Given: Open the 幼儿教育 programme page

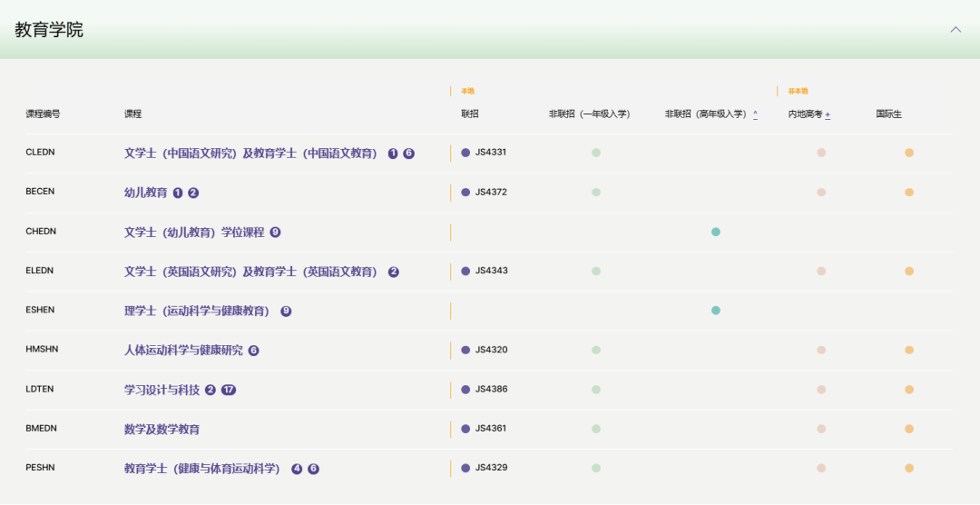Looking at the screenshot, I should [x=145, y=193].
